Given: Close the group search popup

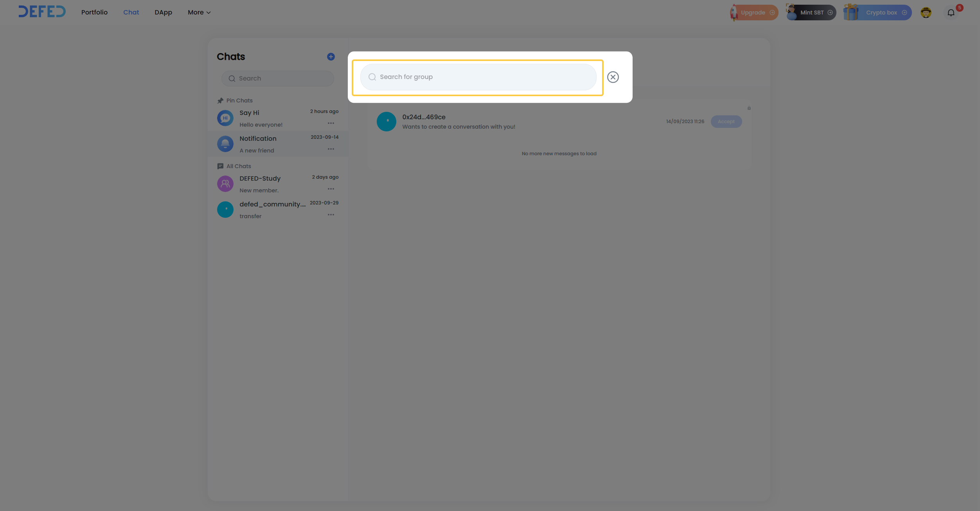Looking at the screenshot, I should pos(613,77).
